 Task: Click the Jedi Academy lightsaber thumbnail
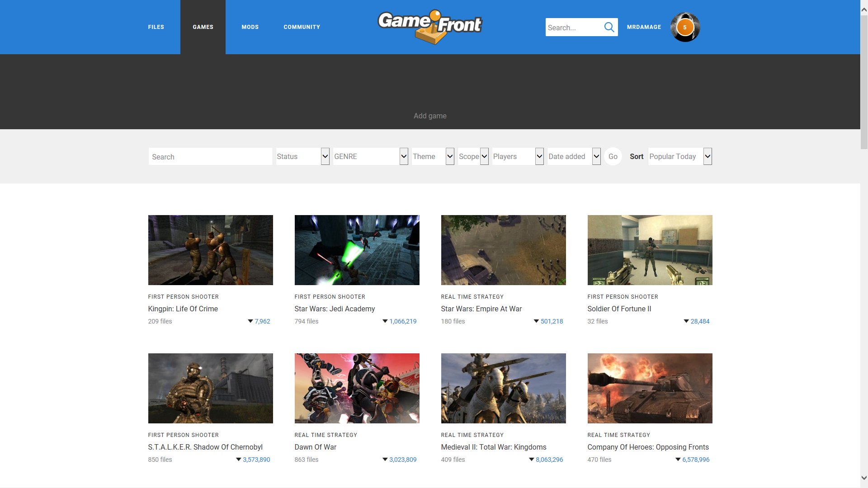pyautogui.click(x=357, y=250)
